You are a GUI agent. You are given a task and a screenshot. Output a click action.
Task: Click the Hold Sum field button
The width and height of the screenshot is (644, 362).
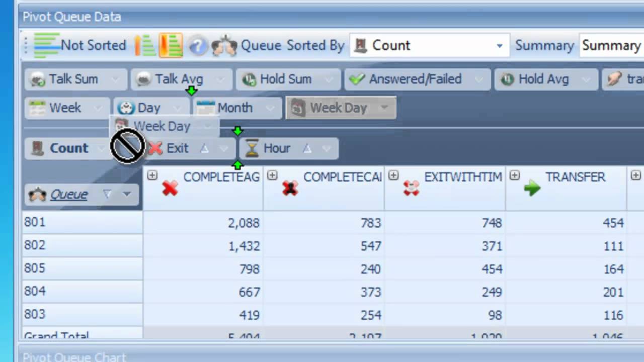[287, 79]
